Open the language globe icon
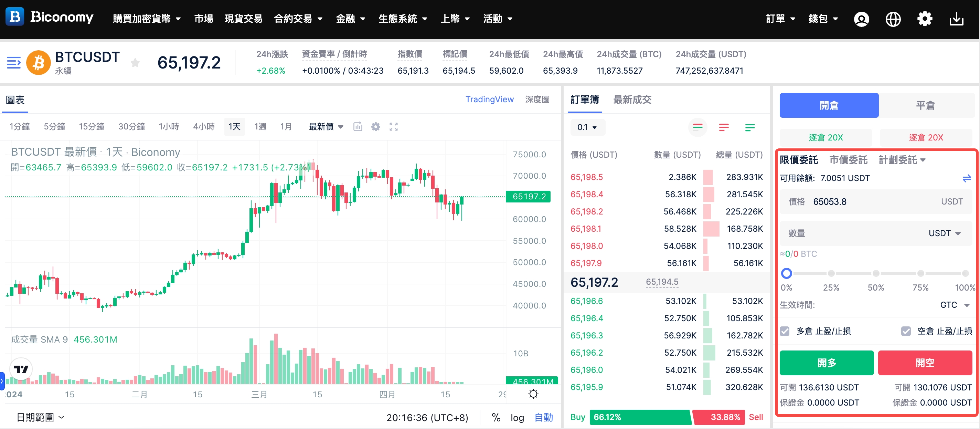This screenshot has width=980, height=429. pos(893,19)
